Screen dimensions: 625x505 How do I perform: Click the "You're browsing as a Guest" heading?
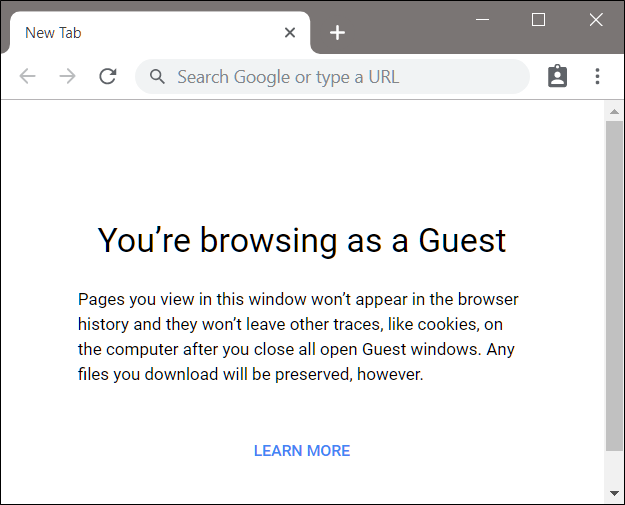click(302, 240)
